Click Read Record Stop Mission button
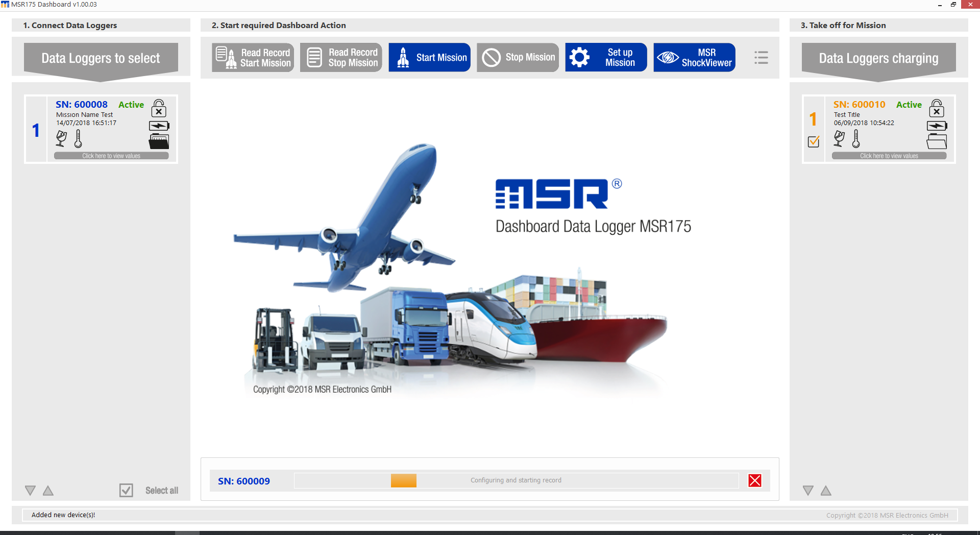Viewport: 980px width, 535px height. coord(341,57)
